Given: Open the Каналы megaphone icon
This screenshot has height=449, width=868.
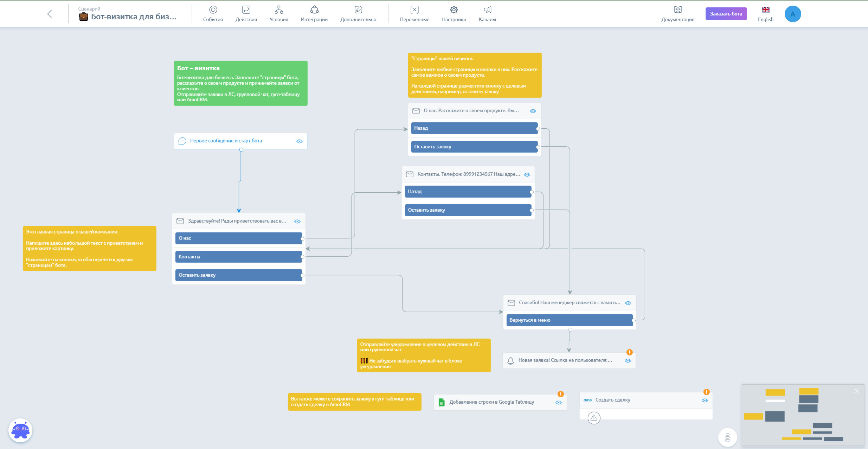Looking at the screenshot, I should point(487,13).
